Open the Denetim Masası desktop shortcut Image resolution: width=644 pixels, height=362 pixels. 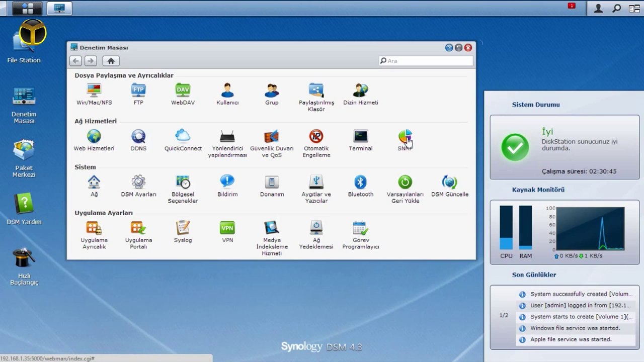(24, 105)
